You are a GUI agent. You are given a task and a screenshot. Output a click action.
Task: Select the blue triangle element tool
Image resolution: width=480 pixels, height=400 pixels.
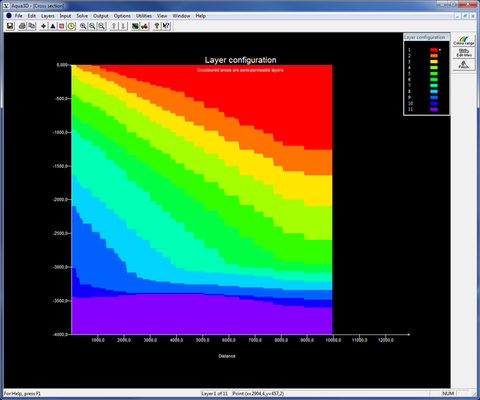pyautogui.click(x=53, y=26)
